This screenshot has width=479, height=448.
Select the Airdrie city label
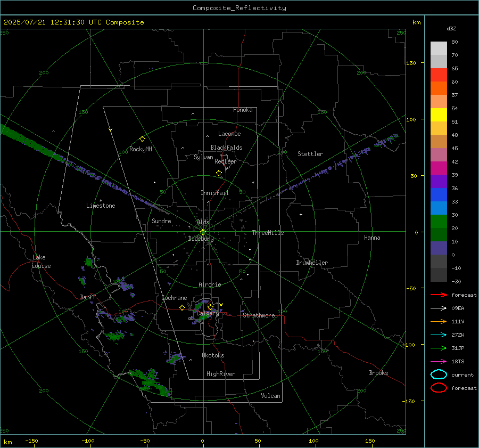210,284
